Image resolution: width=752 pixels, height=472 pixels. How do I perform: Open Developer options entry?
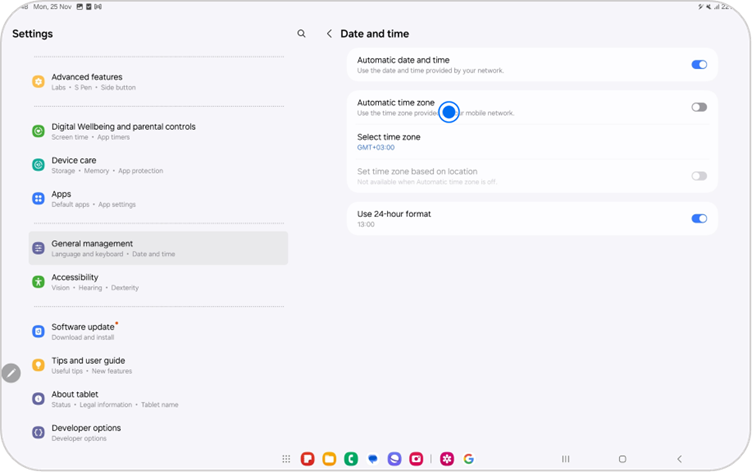86,432
